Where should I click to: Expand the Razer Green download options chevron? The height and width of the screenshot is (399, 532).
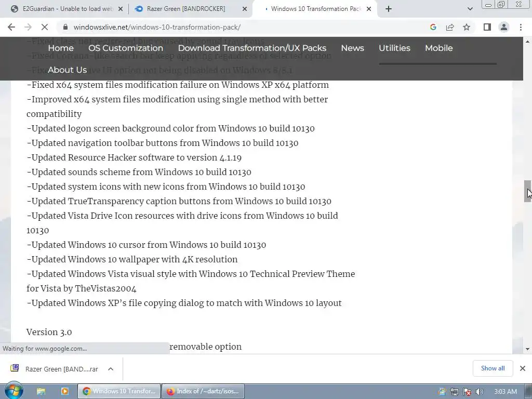pyautogui.click(x=111, y=369)
